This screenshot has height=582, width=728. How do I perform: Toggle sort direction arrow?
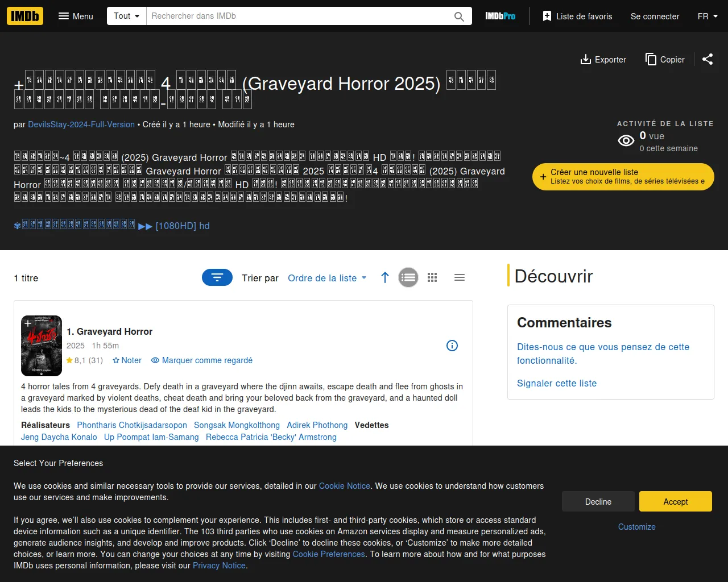[x=385, y=277]
